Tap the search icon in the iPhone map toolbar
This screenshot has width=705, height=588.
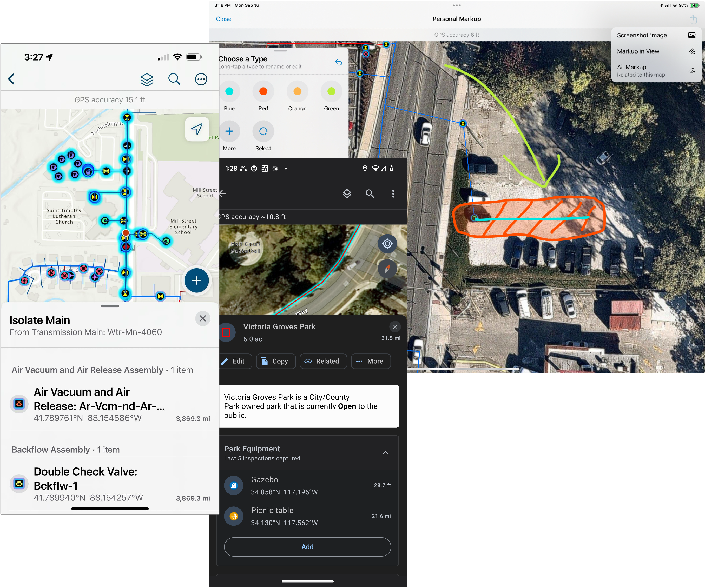coord(174,79)
